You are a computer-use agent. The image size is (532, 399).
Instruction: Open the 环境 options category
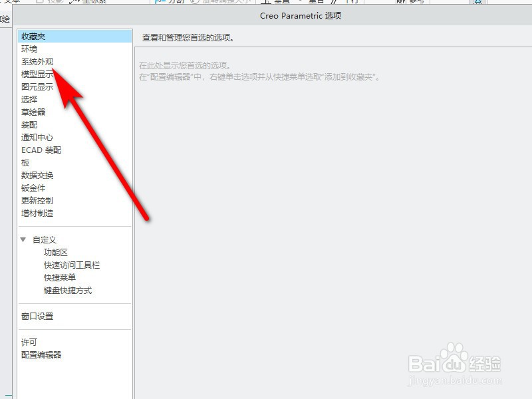pos(29,49)
